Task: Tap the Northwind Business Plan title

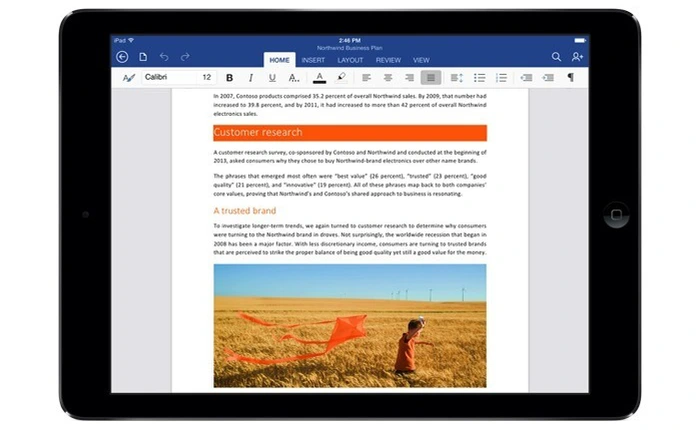Action: tap(350, 48)
